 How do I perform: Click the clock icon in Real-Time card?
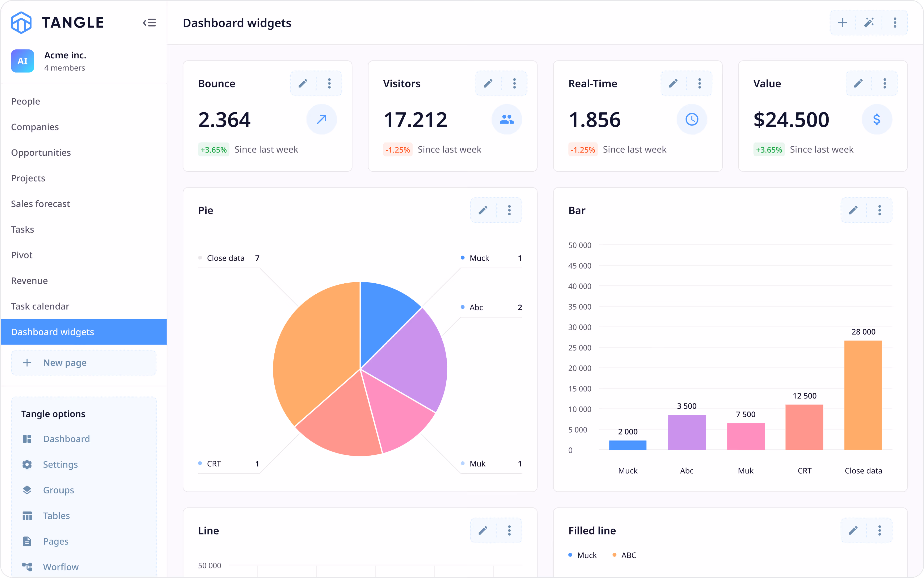point(692,120)
